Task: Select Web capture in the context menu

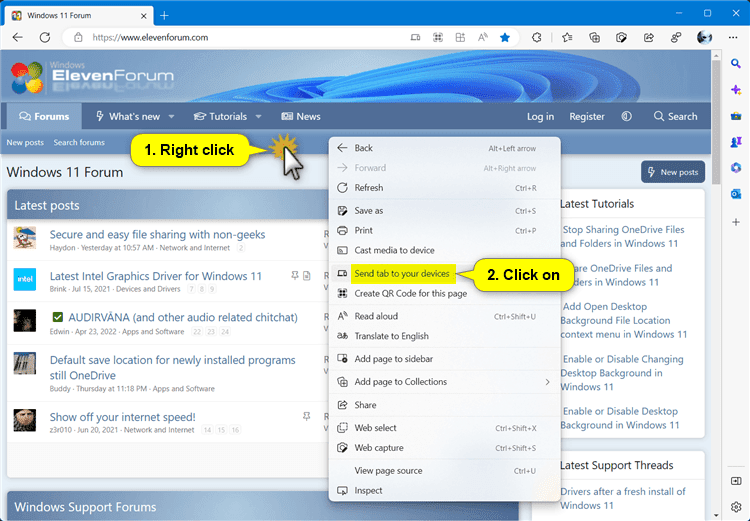Action: [445, 448]
